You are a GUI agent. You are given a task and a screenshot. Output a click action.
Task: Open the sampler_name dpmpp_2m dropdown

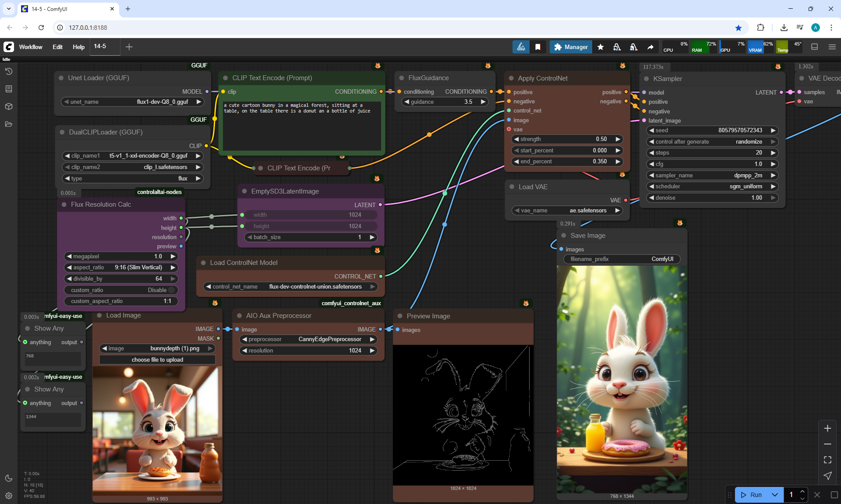coord(712,175)
